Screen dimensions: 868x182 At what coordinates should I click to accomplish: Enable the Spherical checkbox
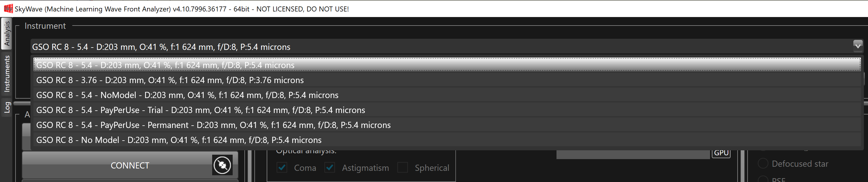click(x=403, y=168)
